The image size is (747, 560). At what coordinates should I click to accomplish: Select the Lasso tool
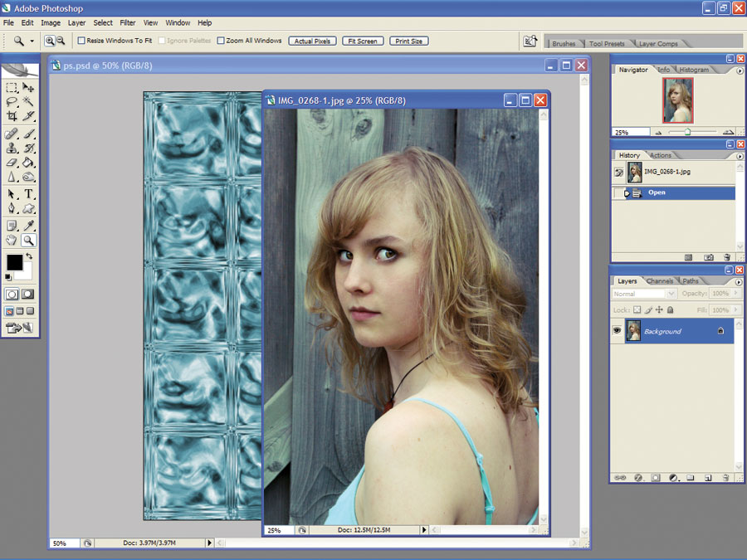12,101
